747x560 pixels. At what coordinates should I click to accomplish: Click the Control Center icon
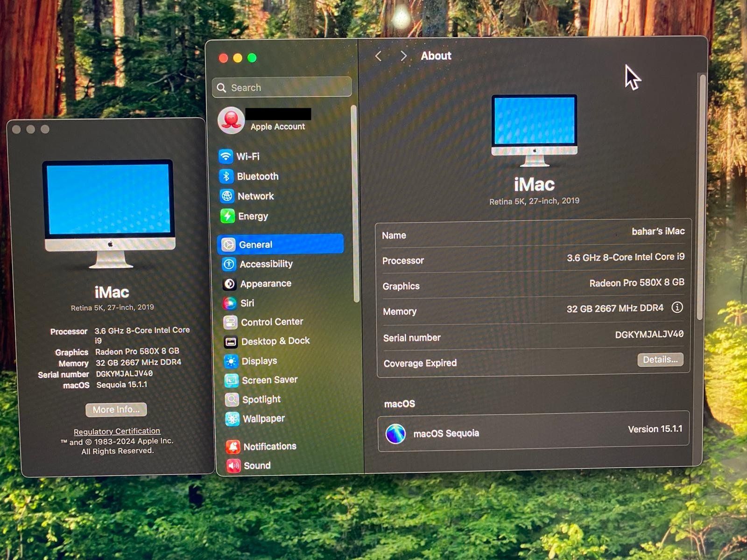pyautogui.click(x=230, y=322)
